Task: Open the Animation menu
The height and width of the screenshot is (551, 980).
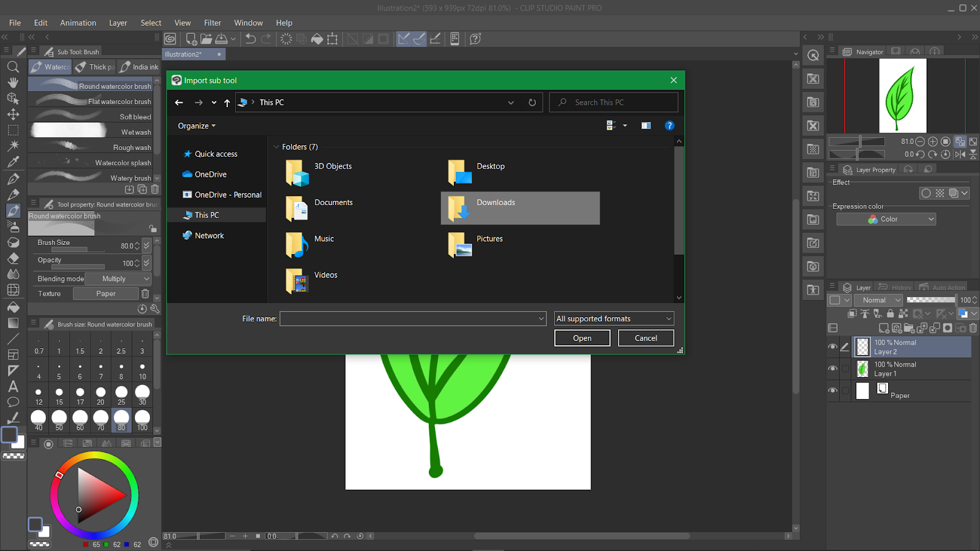Action: [78, 23]
